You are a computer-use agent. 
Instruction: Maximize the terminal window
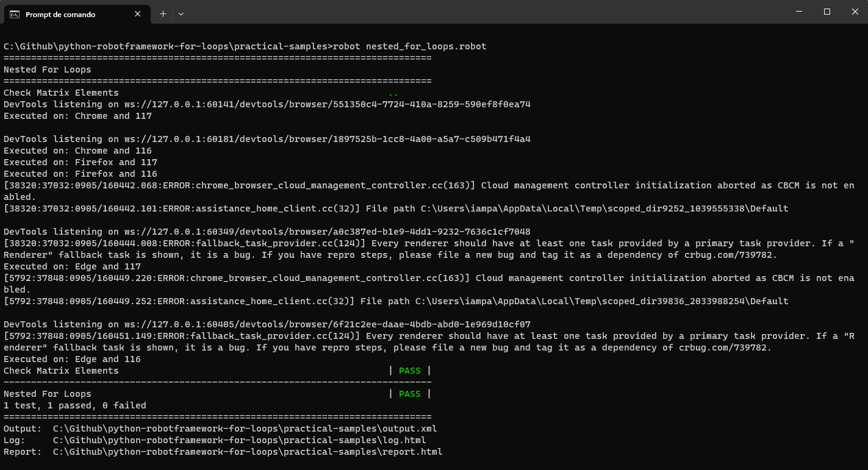[827, 12]
